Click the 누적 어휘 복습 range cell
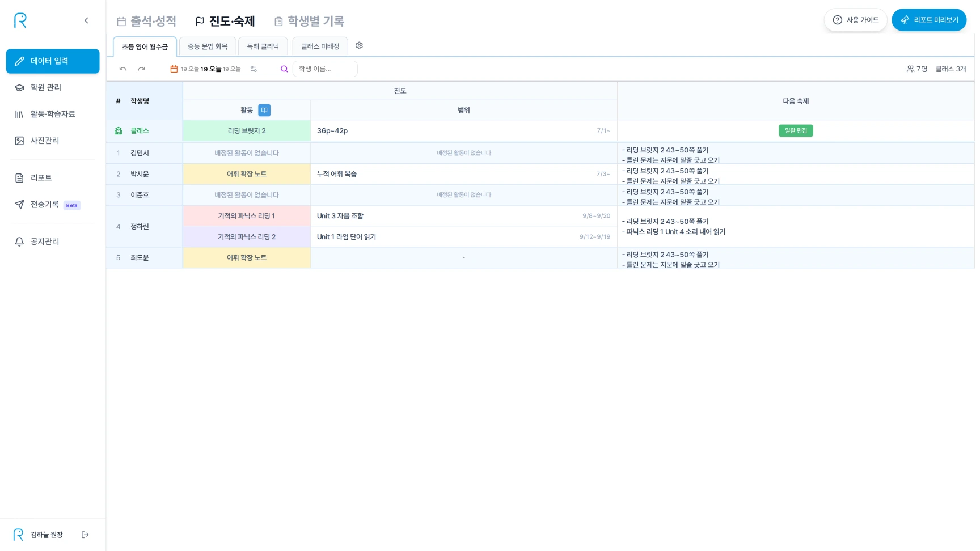Screen dimensions: 980x551 tap(464, 174)
